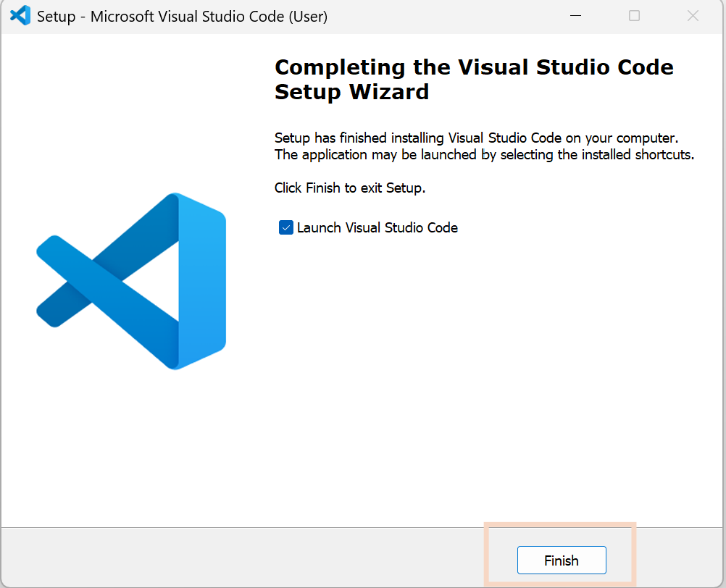Viewport: 726px width, 588px height.
Task: Close the Setup wizard window
Action: 693,16
